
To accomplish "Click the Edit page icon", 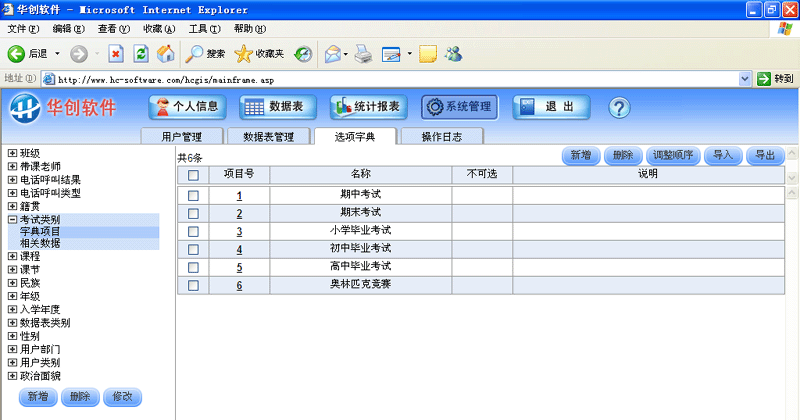I will coord(391,54).
